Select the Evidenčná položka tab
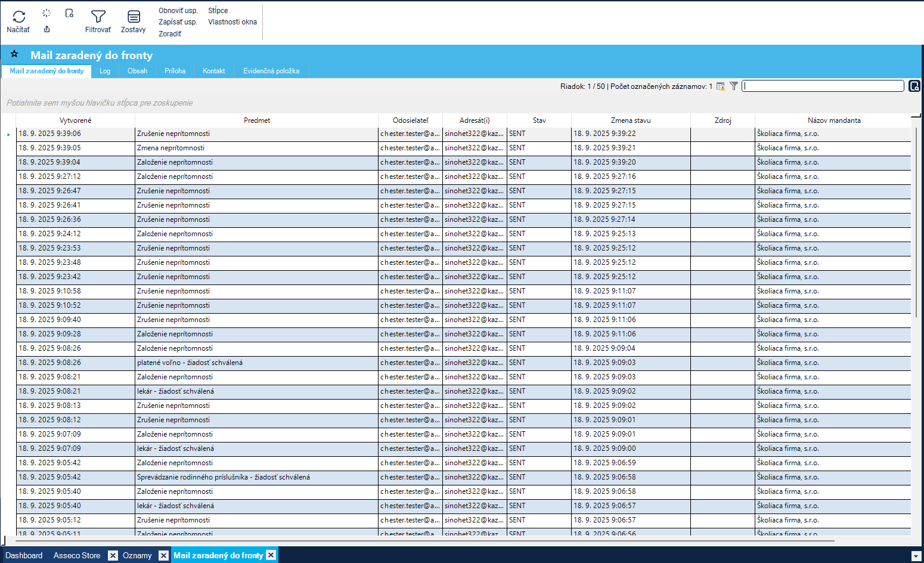Image resolution: width=924 pixels, height=563 pixels. [271, 71]
